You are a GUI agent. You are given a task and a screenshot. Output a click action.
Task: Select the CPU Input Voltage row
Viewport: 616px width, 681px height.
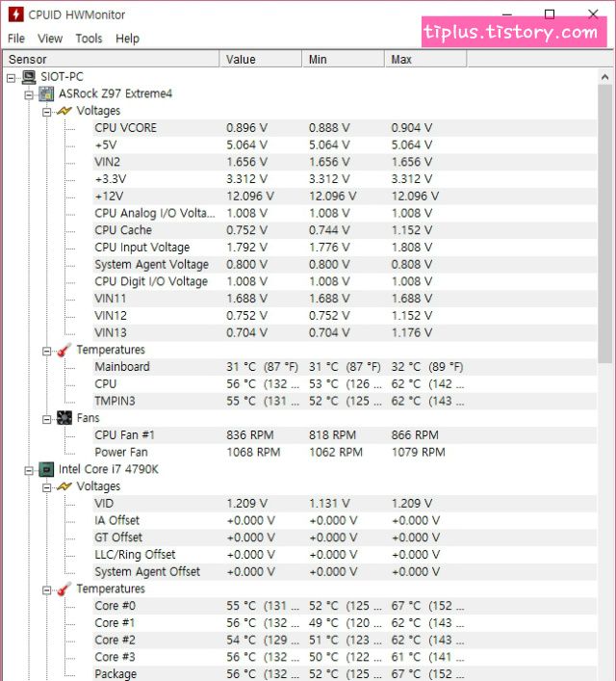[345, 248]
